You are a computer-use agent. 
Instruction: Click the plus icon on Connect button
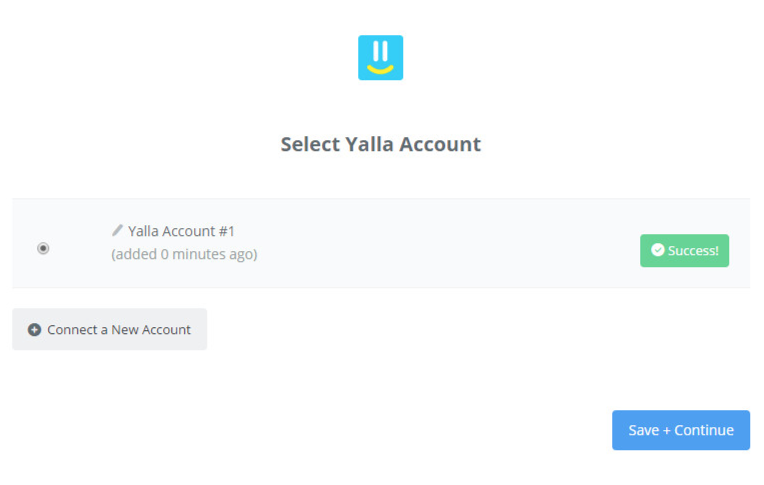coord(34,330)
